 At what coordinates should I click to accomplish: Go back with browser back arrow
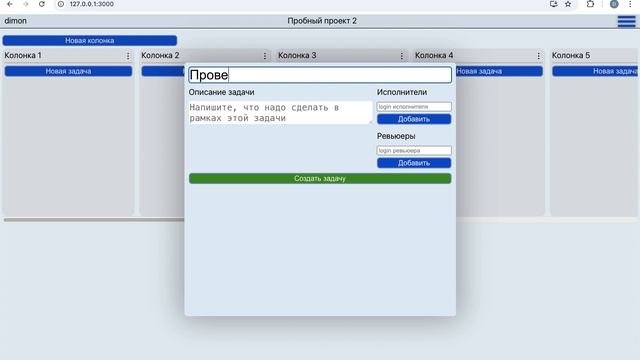(x=10, y=4)
